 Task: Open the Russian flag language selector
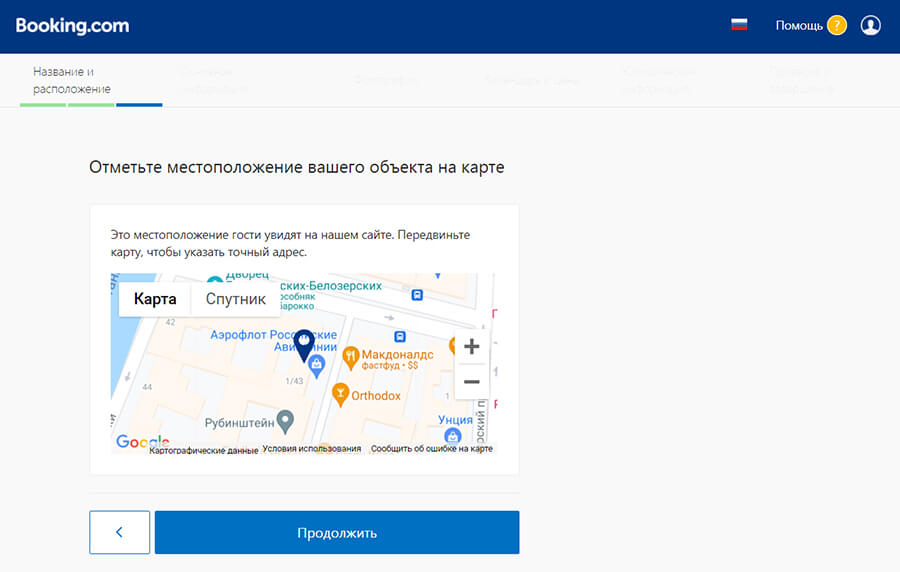point(739,25)
